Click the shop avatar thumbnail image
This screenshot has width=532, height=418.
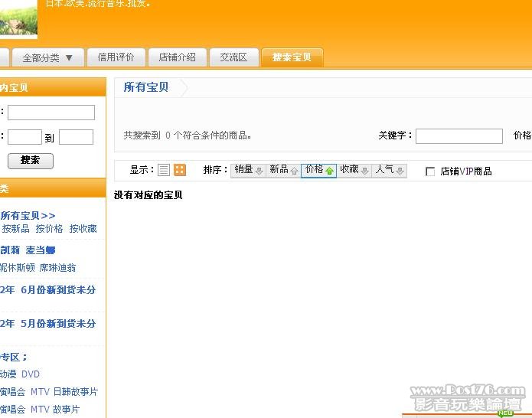[x=18, y=18]
